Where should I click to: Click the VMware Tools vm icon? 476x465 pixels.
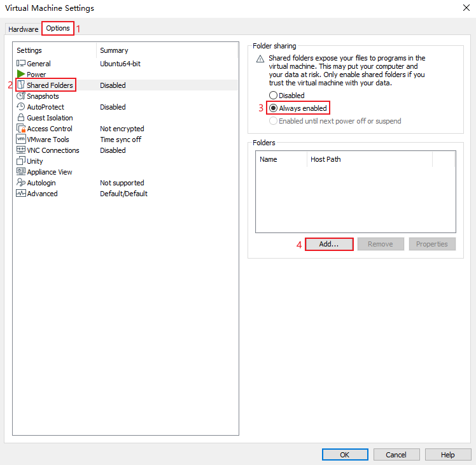pos(20,139)
